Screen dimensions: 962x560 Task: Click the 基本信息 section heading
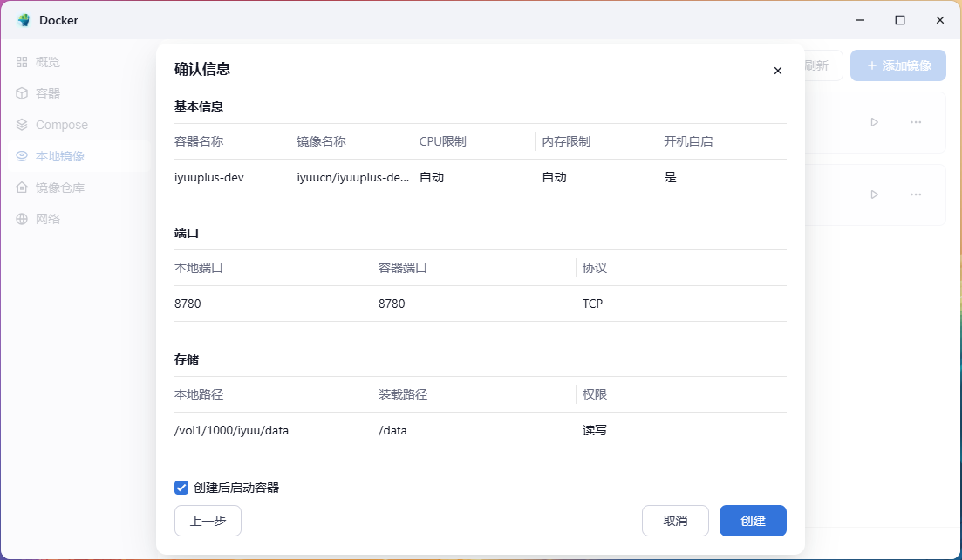pyautogui.click(x=199, y=106)
